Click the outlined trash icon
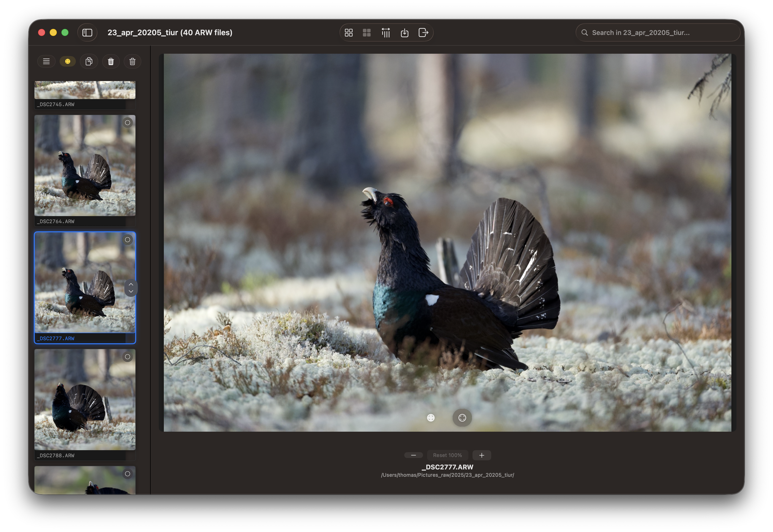This screenshot has height=532, width=773. coord(132,61)
